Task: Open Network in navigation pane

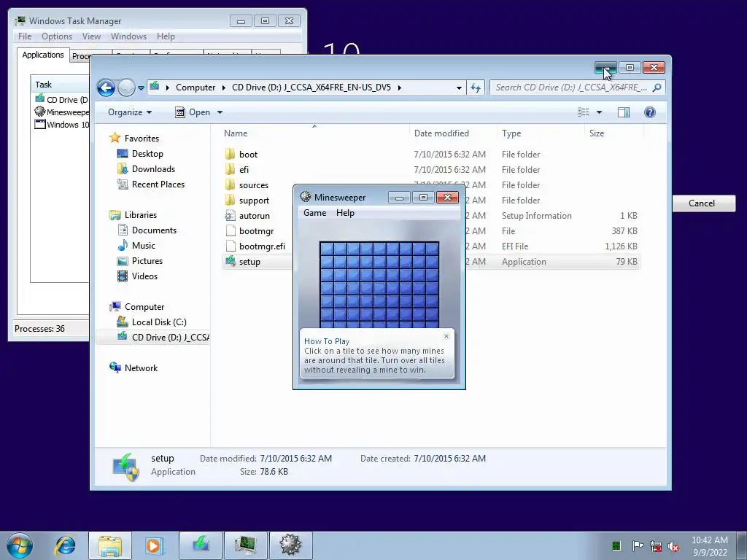Action: click(141, 367)
